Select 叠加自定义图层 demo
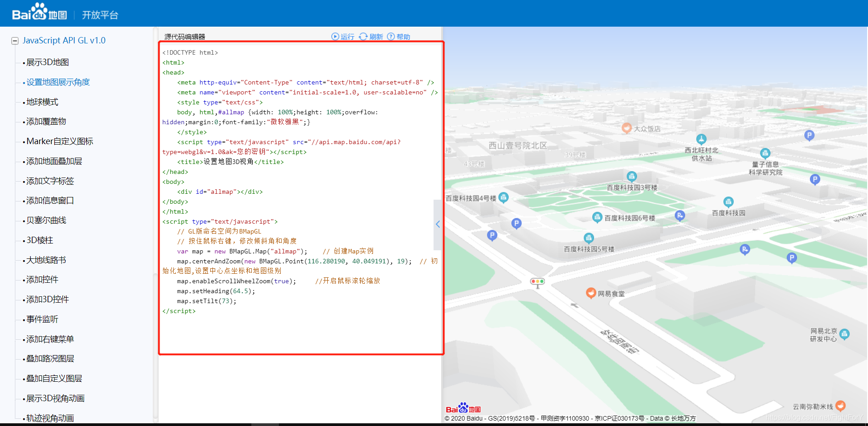Screen dimensions: 868x426 54,379
